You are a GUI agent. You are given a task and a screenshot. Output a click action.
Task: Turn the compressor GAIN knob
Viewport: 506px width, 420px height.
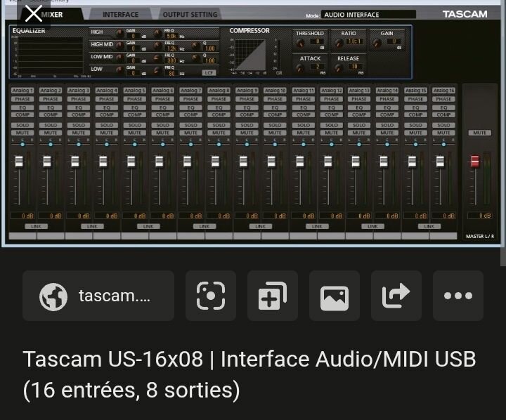[377, 43]
